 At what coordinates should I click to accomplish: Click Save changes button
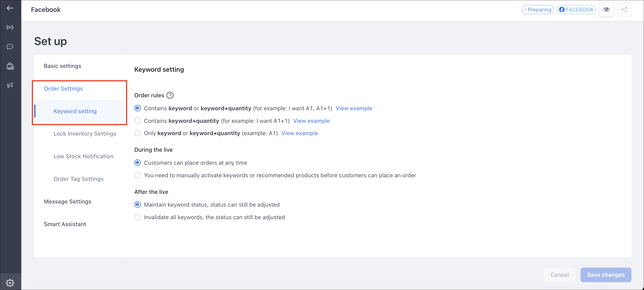(606, 275)
